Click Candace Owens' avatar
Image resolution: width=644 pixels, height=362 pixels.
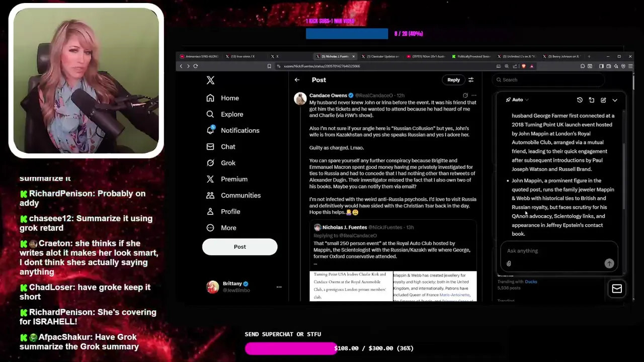300,99
